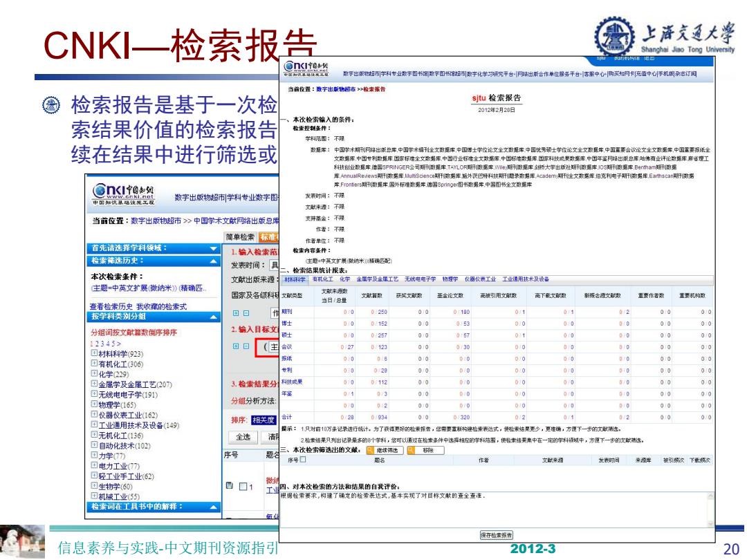Open the current search condition 主题=中英文扩展(微纳米) link

click(x=147, y=288)
